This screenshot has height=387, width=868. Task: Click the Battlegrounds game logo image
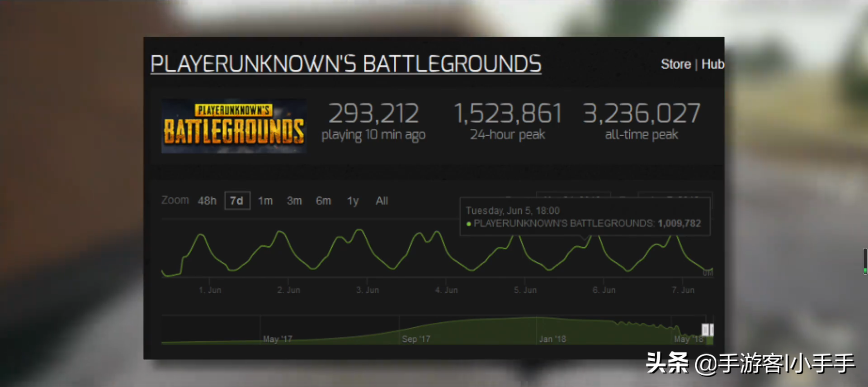pos(234,126)
